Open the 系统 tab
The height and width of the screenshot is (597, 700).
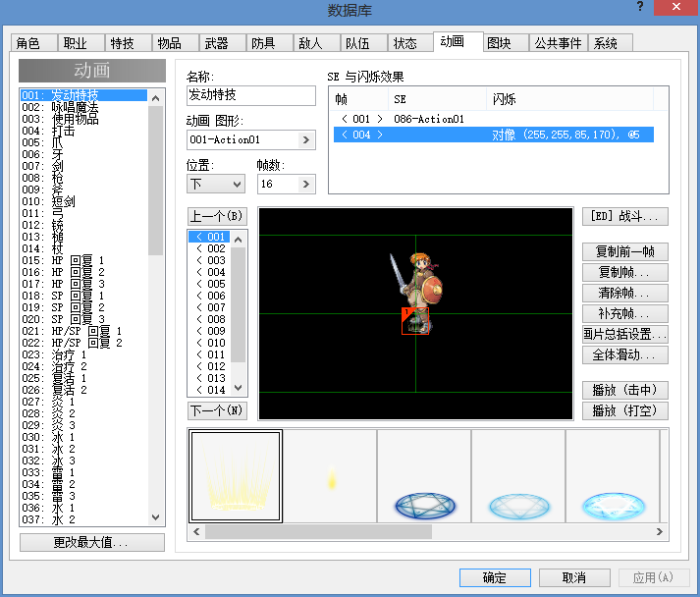611,43
